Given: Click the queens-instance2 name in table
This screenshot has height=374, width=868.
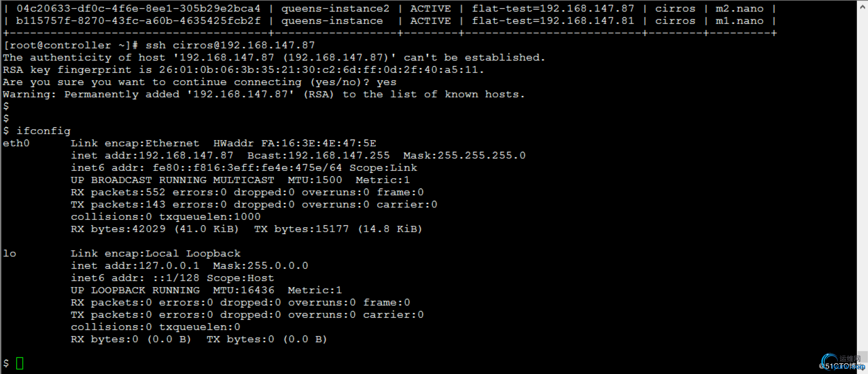Looking at the screenshot, I should coord(335,9).
